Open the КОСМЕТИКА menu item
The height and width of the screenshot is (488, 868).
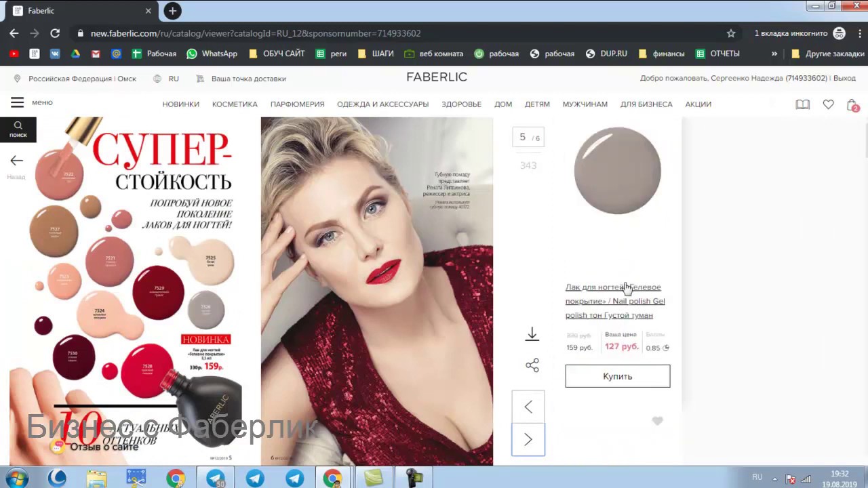click(235, 104)
